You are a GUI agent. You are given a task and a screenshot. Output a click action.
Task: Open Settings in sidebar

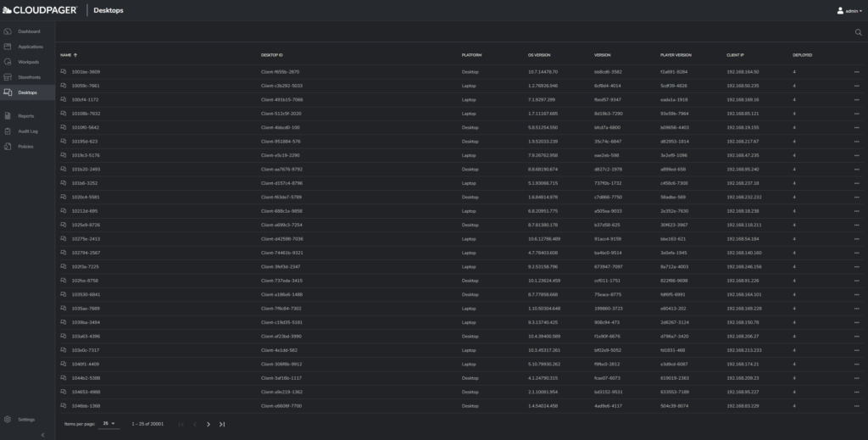27,420
